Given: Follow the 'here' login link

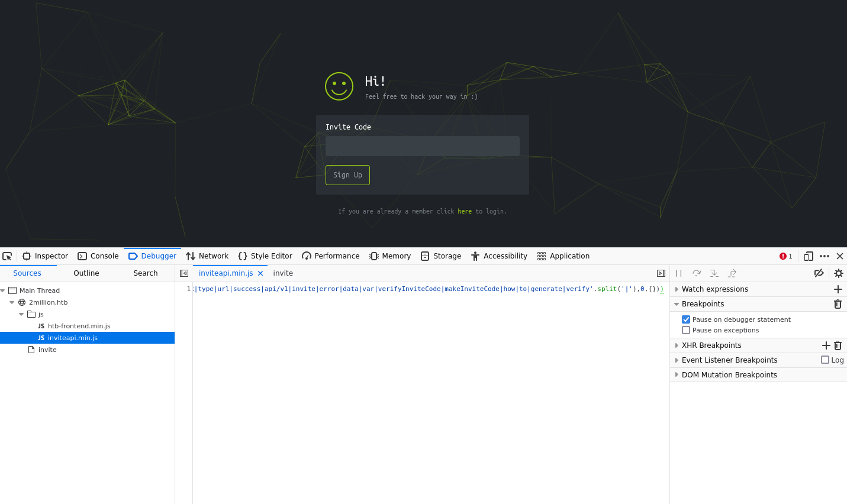Looking at the screenshot, I should tap(465, 211).
